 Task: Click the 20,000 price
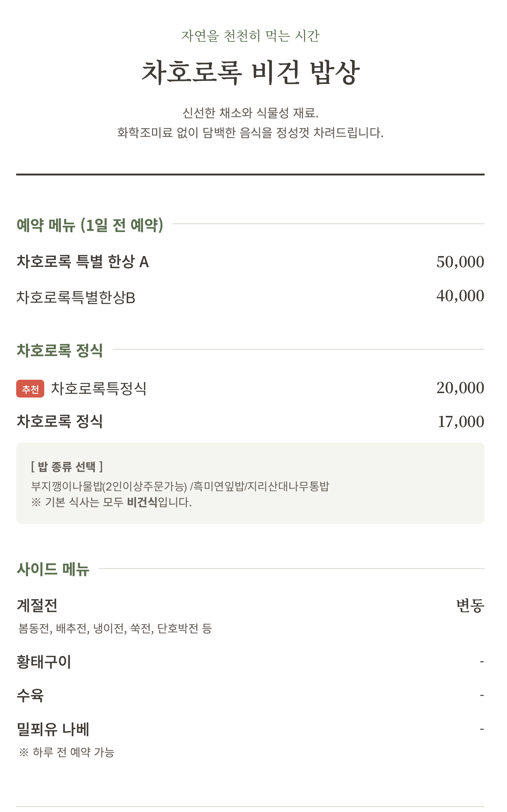click(460, 388)
